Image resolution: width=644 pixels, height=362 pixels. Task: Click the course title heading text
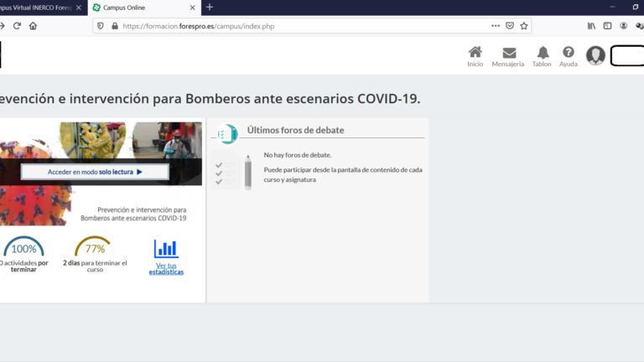point(210,99)
